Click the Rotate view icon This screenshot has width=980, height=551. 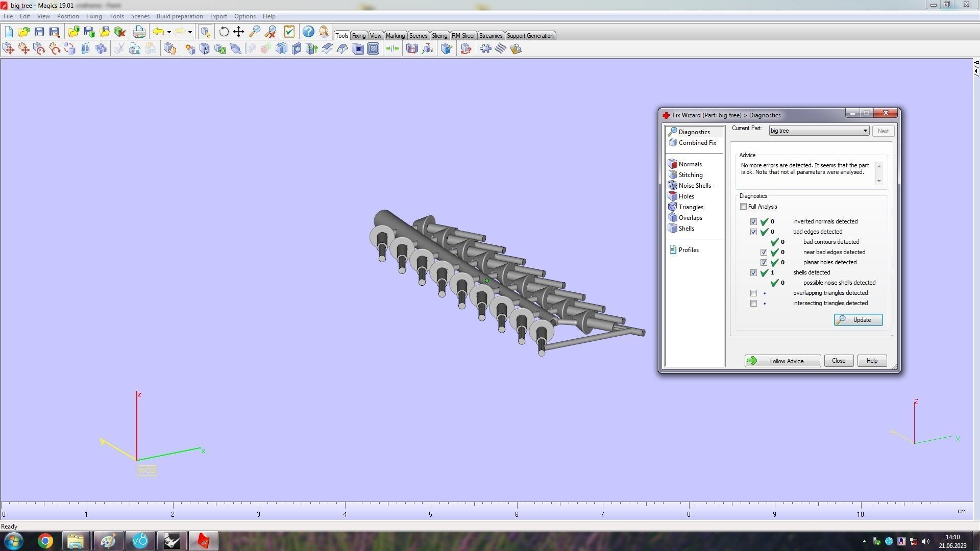pyautogui.click(x=224, y=32)
